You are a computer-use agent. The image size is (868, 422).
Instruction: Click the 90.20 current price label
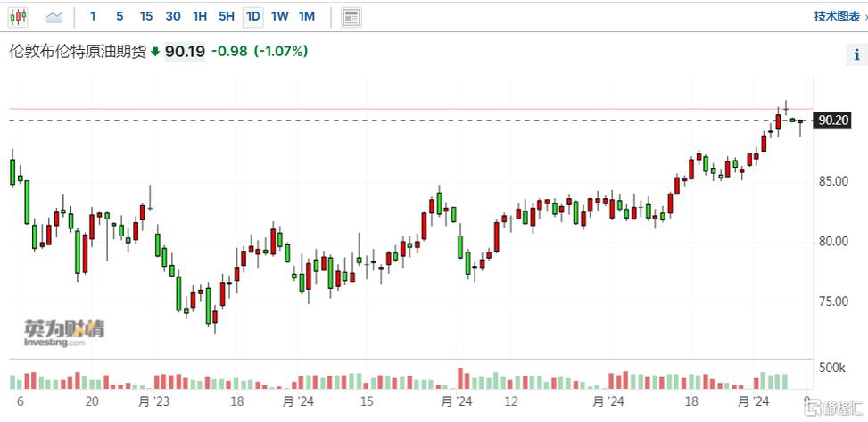click(x=832, y=120)
